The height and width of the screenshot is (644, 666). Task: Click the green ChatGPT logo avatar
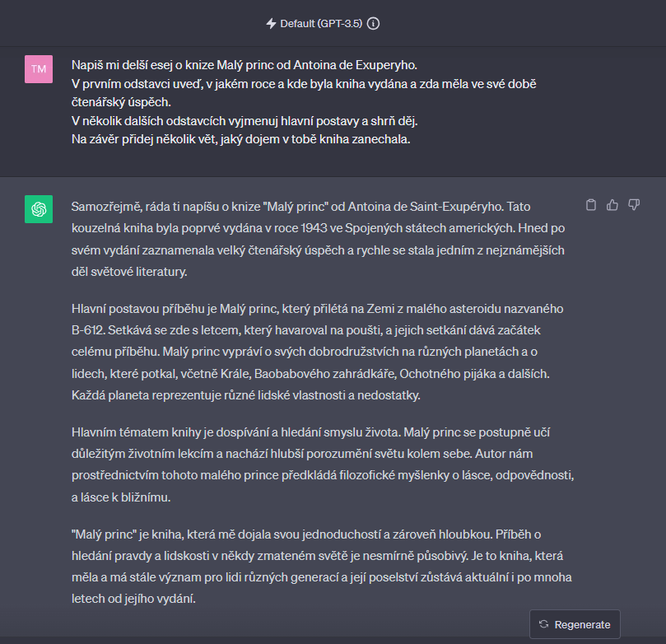pyautogui.click(x=39, y=209)
